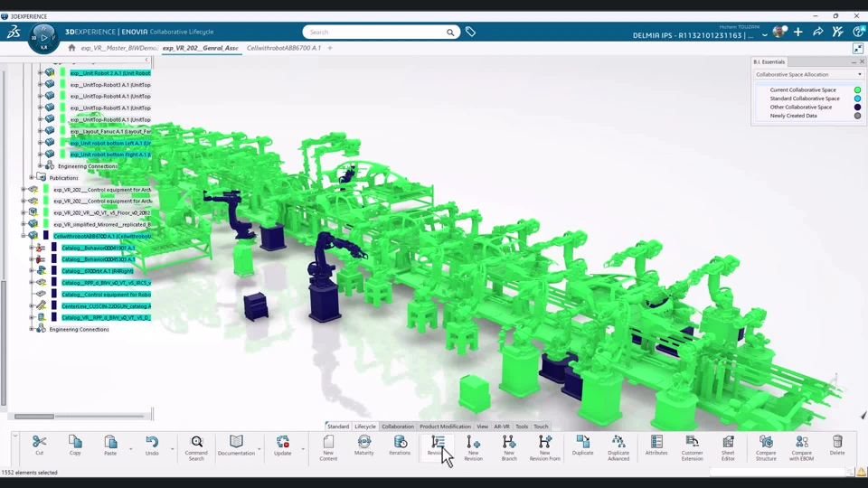Image resolution: width=868 pixels, height=488 pixels.
Task: Click Compare with EBOM icon
Action: 802,442
